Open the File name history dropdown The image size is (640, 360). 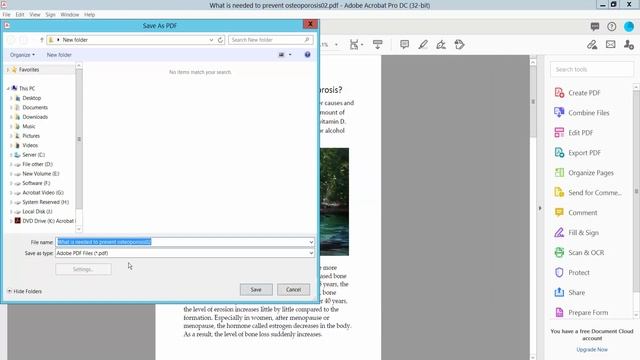(311, 242)
